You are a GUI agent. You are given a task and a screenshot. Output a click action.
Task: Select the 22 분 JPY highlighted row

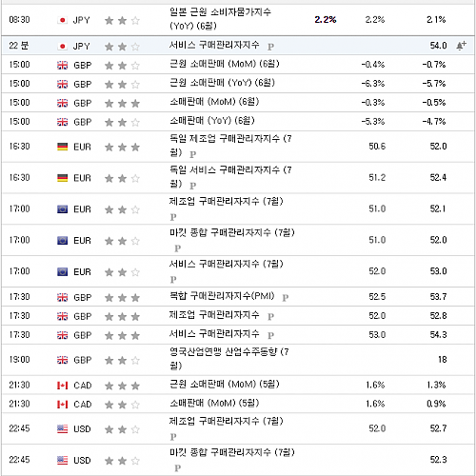pos(238,46)
